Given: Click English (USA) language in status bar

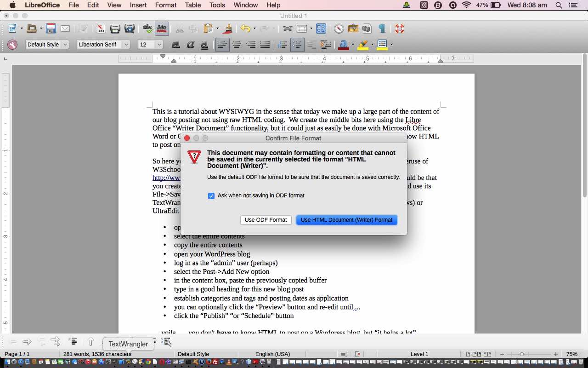Looking at the screenshot, I should pyautogui.click(x=273, y=354).
